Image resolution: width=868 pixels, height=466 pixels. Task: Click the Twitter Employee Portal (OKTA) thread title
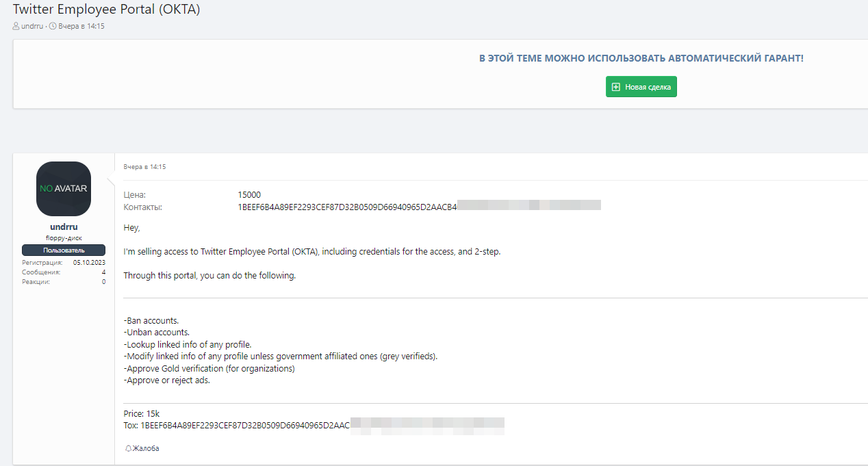coord(106,10)
